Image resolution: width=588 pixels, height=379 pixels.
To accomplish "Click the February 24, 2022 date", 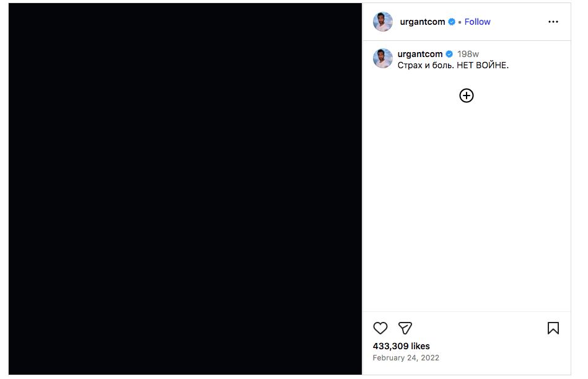I will point(406,358).
